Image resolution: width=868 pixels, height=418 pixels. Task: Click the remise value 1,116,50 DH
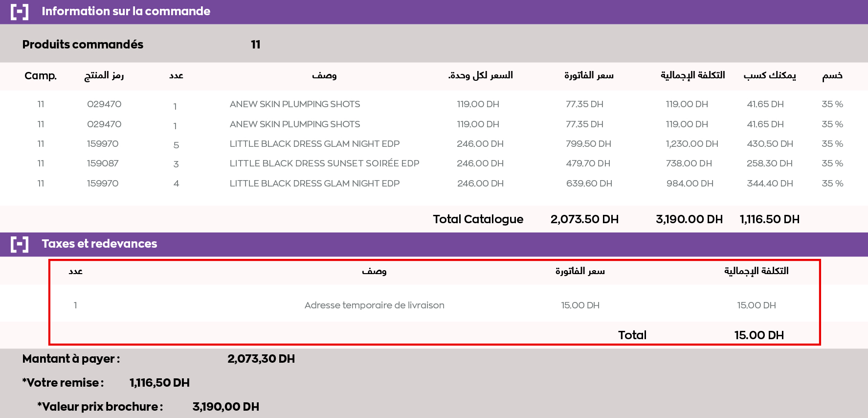159,383
